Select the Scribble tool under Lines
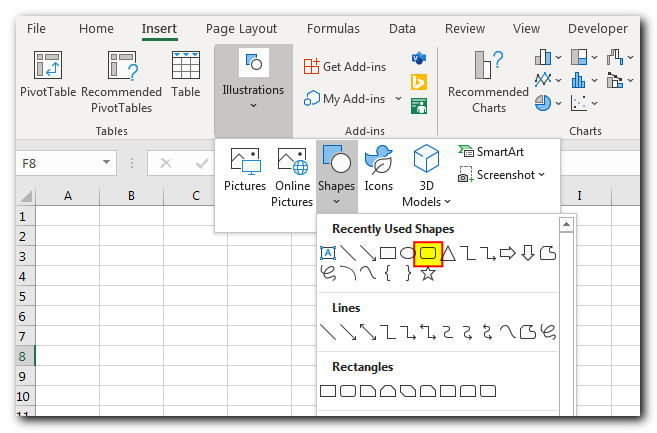Viewport: 657px width, 433px height. [548, 332]
